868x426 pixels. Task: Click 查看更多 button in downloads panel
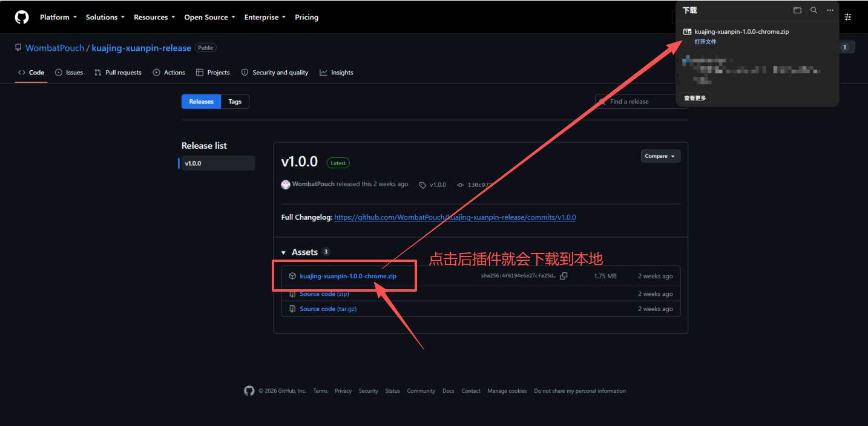click(x=695, y=98)
